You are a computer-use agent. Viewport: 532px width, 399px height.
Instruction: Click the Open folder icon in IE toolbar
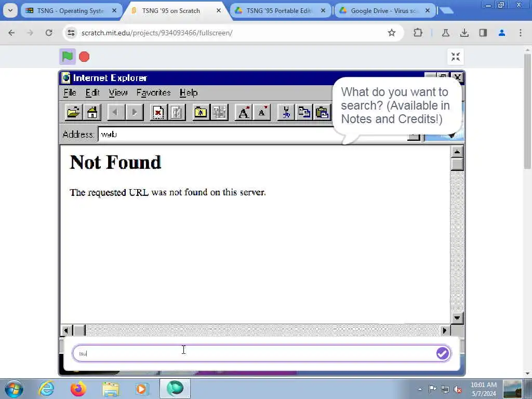click(73, 112)
